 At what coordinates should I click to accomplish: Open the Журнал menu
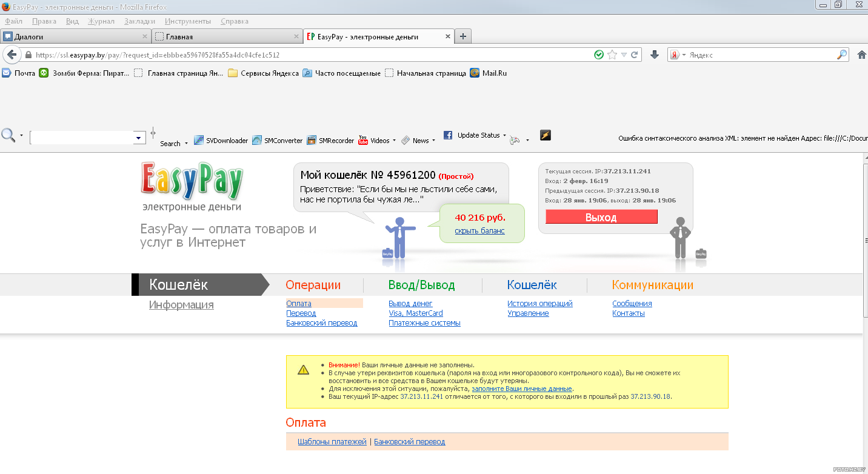pos(101,21)
